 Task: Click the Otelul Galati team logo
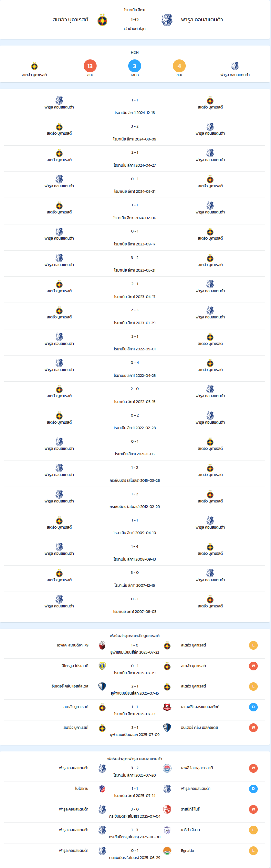[x=167, y=768]
